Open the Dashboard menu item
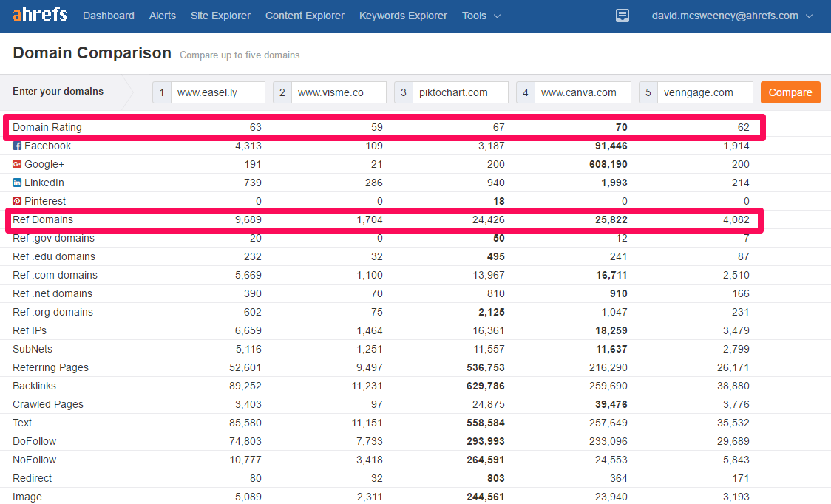The width and height of the screenshot is (831, 504). click(x=109, y=16)
